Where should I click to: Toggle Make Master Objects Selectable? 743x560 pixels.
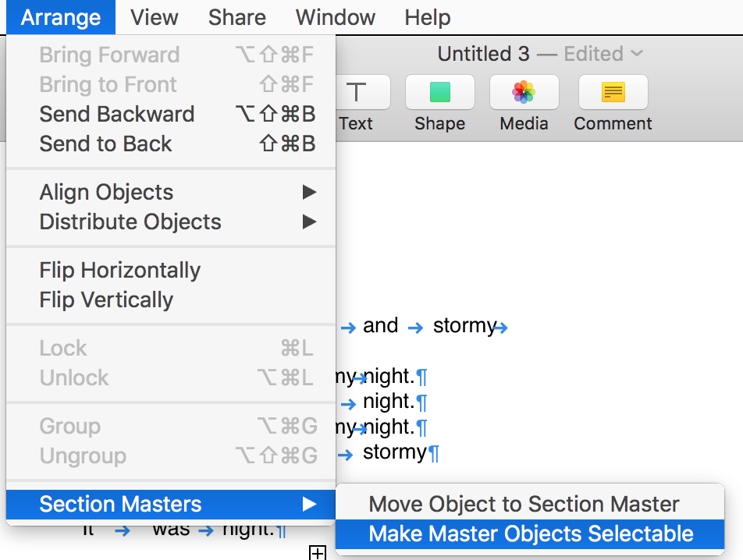tap(531, 533)
